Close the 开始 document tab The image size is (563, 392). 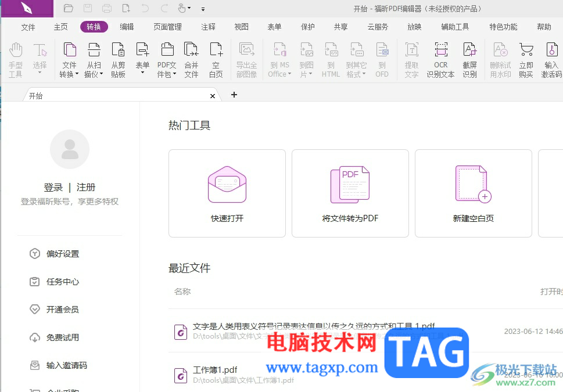[x=213, y=96]
